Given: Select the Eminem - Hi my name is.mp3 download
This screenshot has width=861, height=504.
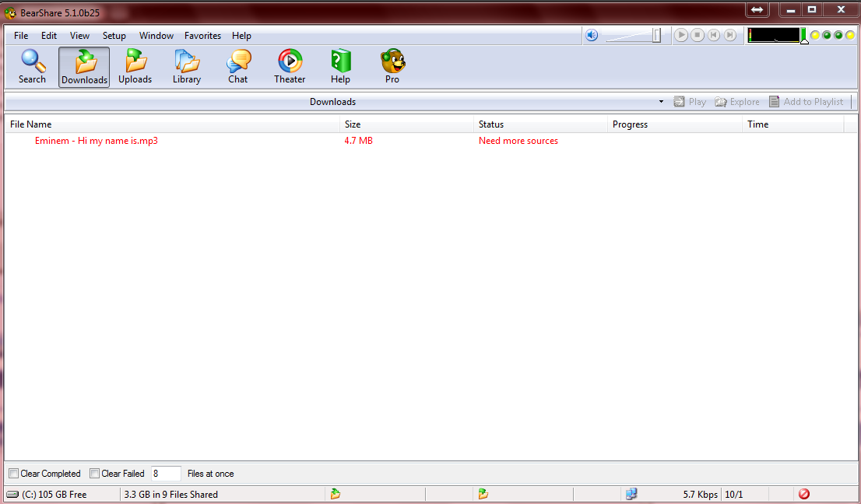Looking at the screenshot, I should 97,141.
